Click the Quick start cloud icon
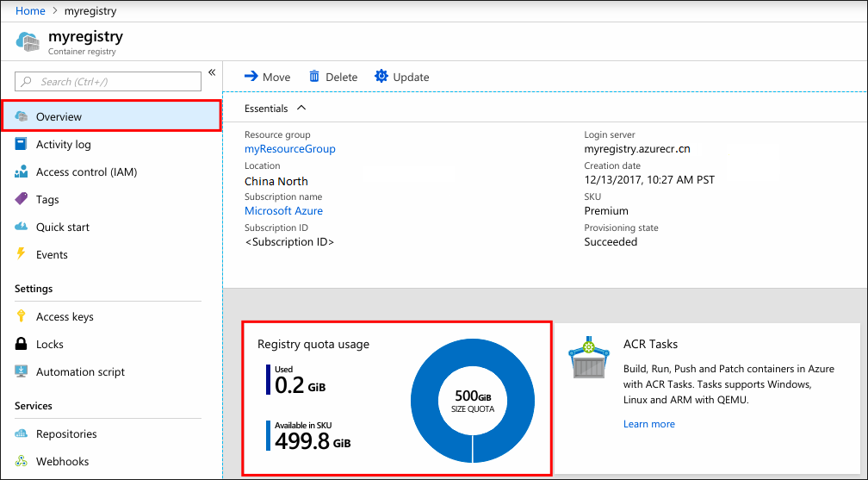868x480 pixels. (x=22, y=228)
